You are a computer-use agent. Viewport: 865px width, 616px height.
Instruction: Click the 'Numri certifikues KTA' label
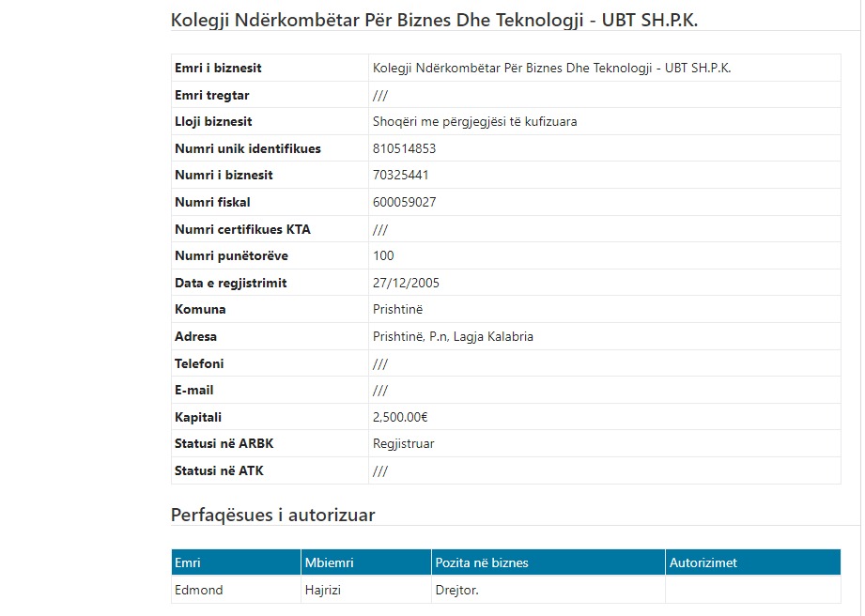[242, 229]
